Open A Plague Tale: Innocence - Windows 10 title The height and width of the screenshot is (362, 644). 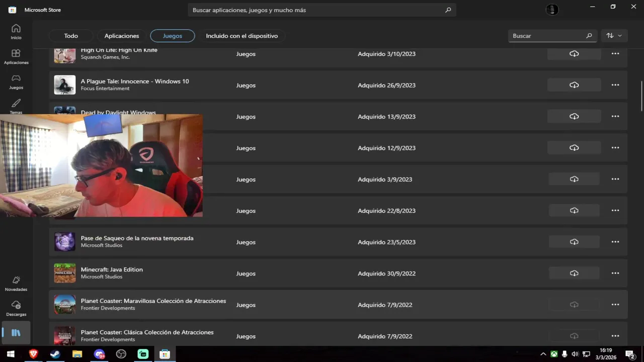(x=135, y=81)
